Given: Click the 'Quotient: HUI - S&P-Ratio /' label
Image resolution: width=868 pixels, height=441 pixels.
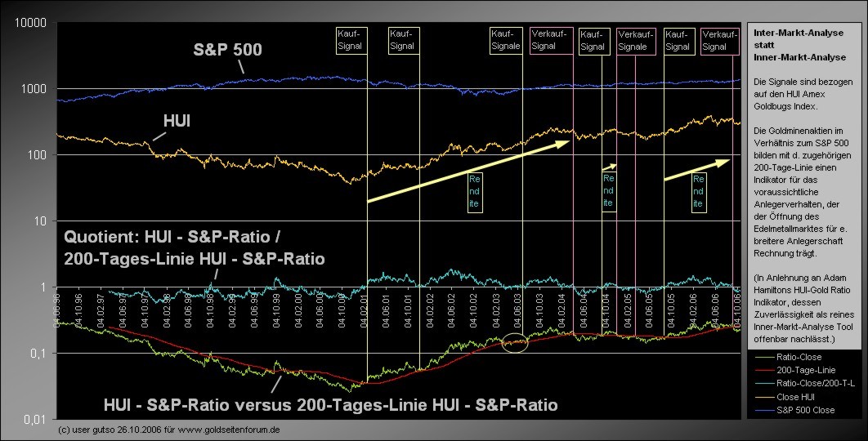Looking at the screenshot, I should (172, 237).
